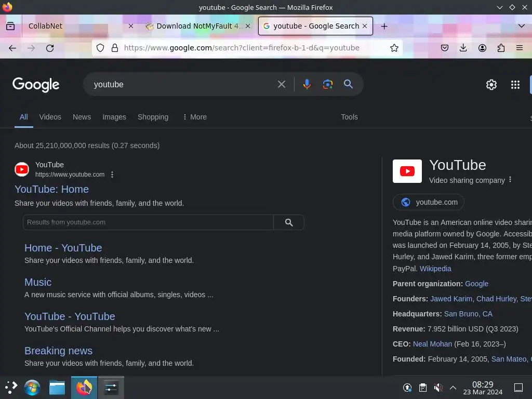Open the Jawed Karim founder link
This screenshot has width=532, height=399.
pyautogui.click(x=451, y=299)
